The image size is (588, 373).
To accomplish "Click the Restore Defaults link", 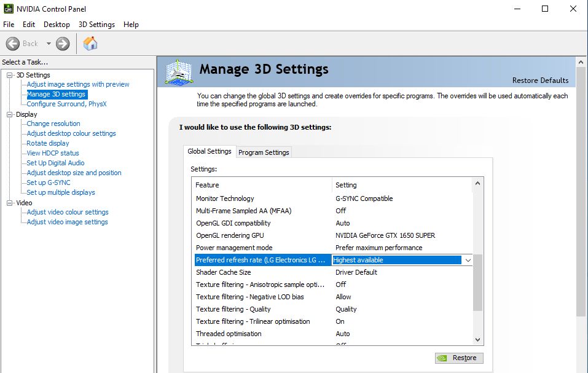I will point(540,80).
